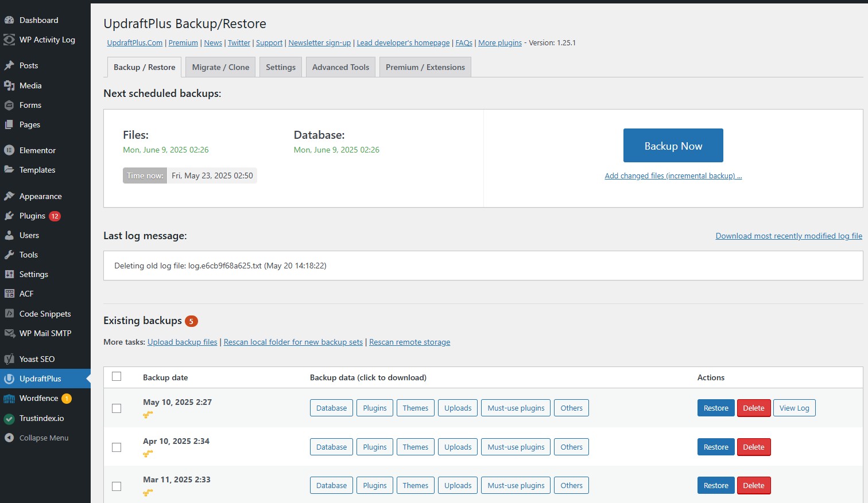Switch to the Migrate / Clone tab
This screenshot has height=503, width=868.
tap(220, 67)
